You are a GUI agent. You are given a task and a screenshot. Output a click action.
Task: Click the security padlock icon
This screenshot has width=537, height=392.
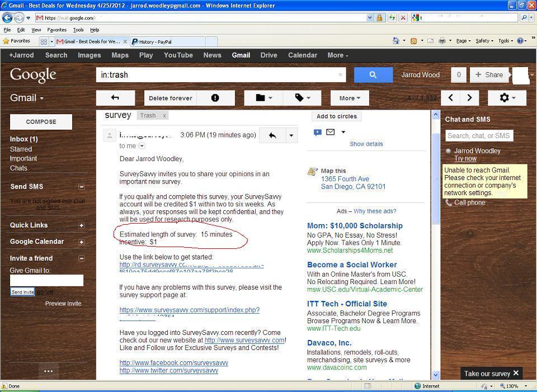point(379,18)
